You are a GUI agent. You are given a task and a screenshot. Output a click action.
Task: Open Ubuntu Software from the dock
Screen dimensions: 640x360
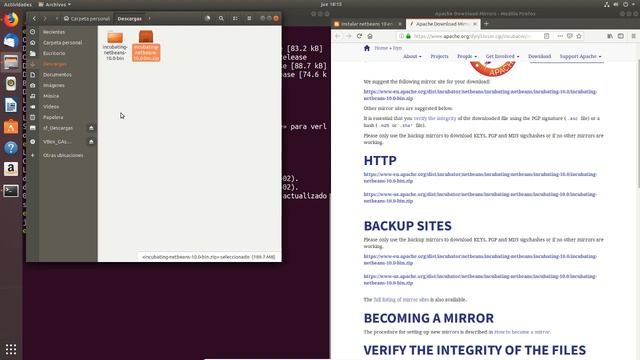(11, 127)
